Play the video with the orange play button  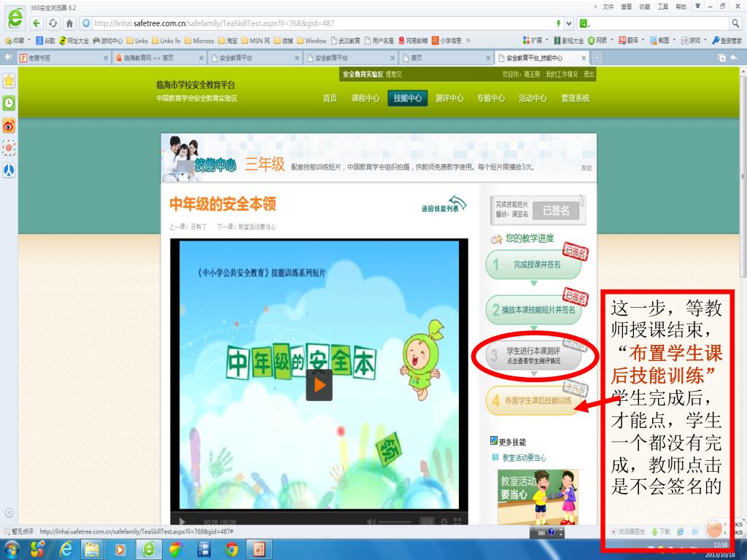319,385
